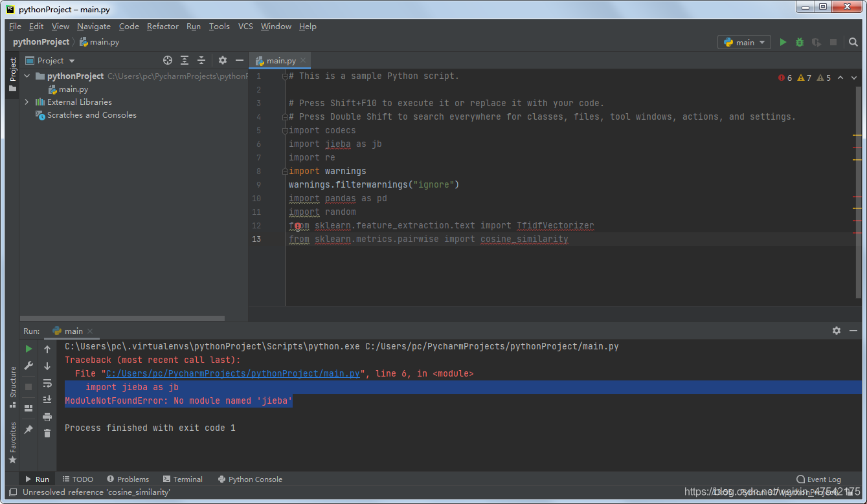The image size is (867, 504).
Task: Open the main run configuration dropdown
Action: click(744, 42)
